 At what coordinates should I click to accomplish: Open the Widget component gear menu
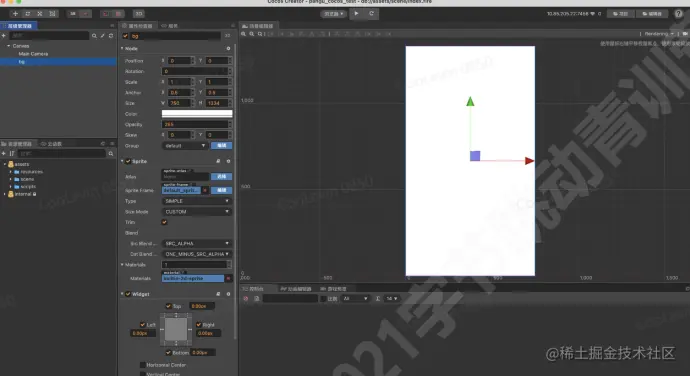[228, 294]
